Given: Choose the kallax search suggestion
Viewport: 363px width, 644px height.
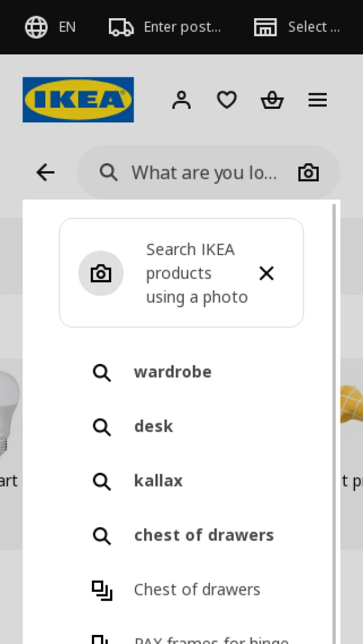Looking at the screenshot, I should (x=158, y=481).
